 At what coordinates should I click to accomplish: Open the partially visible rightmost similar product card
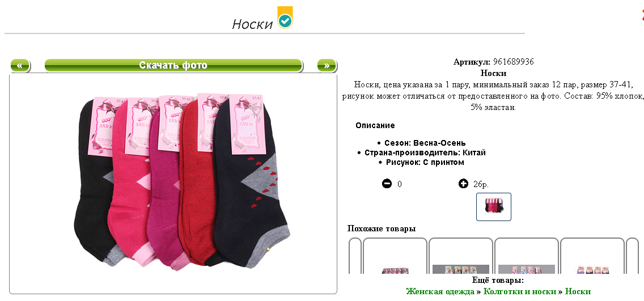tap(633, 256)
